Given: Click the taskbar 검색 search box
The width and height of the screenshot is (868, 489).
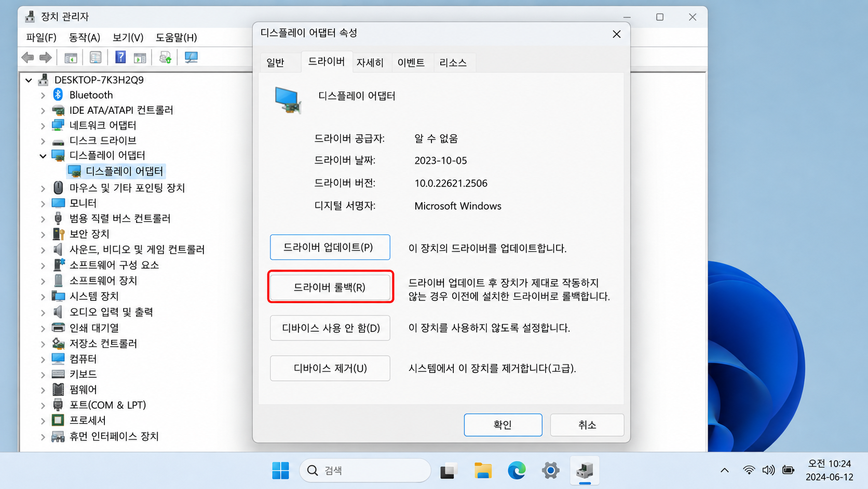Looking at the screenshot, I should pyautogui.click(x=365, y=470).
